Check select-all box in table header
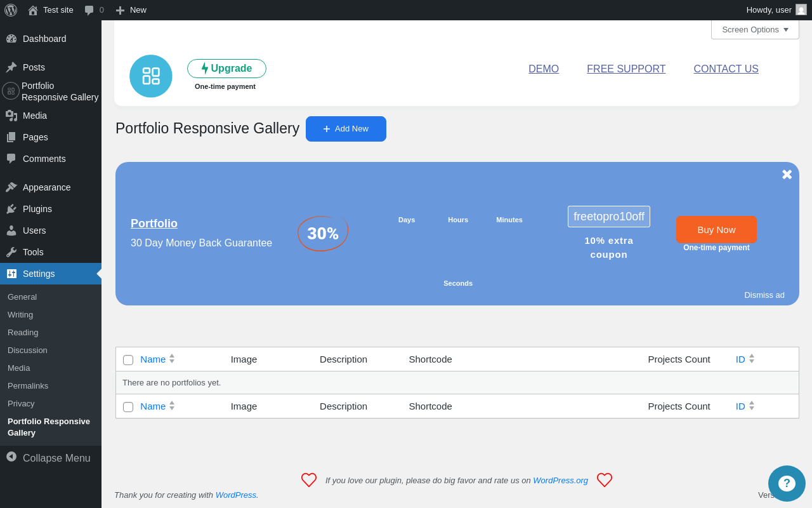Screen dimensions: 812x508 128,360
